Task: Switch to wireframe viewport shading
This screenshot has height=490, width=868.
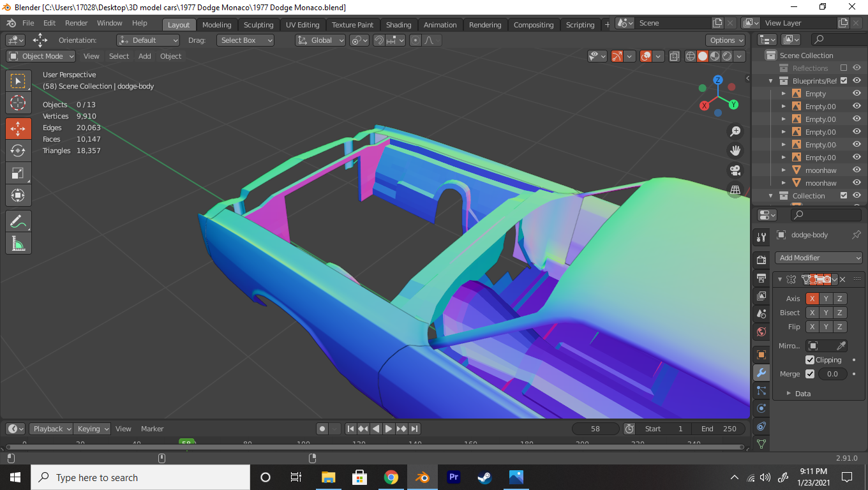Action: [x=691, y=56]
